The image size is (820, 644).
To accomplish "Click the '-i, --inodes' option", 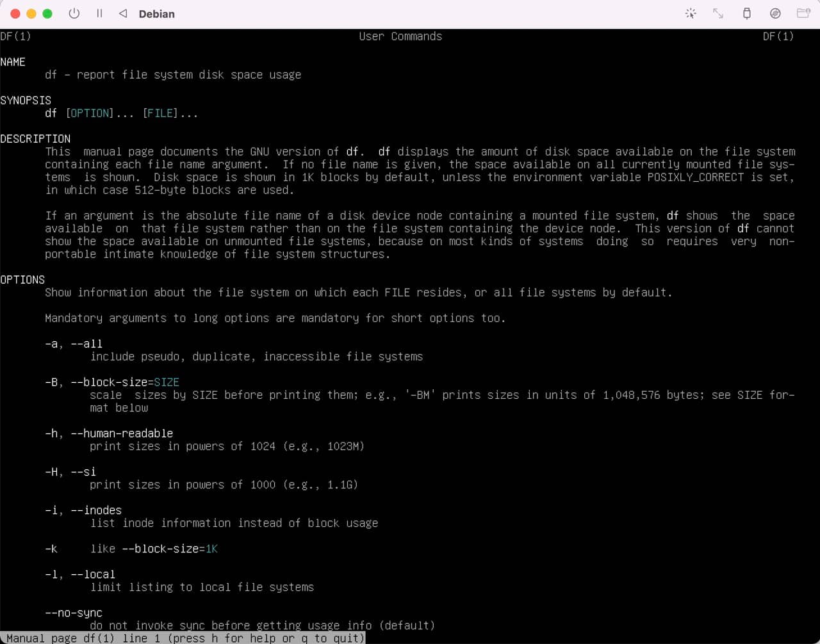I will pos(83,510).
